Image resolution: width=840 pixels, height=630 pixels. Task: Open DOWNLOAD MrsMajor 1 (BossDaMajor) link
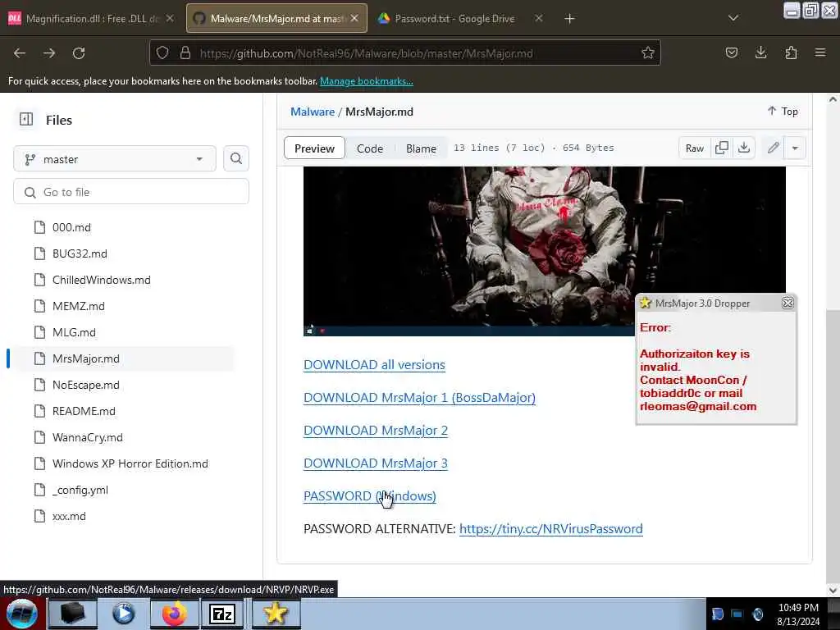[x=419, y=398]
